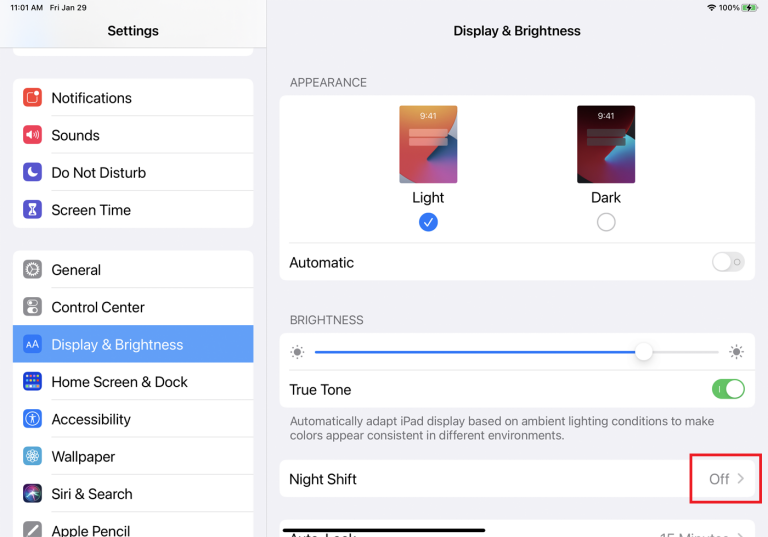
Task: Open Home Screen & Dock settings
Action: [x=133, y=382]
